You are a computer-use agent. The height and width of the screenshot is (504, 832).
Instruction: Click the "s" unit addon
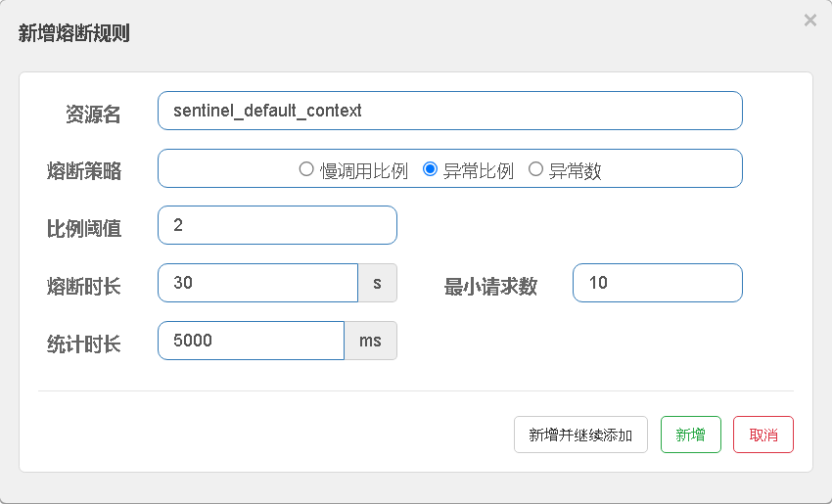(377, 283)
